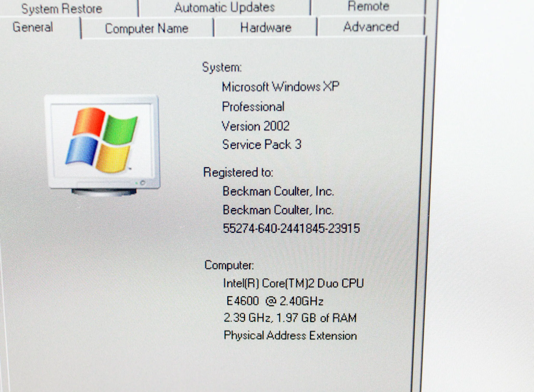Click the 'Professional' edition text
The height and width of the screenshot is (392, 534).
click(x=253, y=107)
